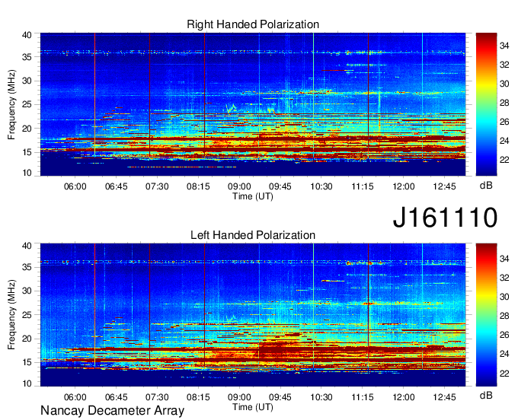Screen dimensions: 518x420
Task: Click the Right Handed Polarization title
Action: (x=253, y=24)
